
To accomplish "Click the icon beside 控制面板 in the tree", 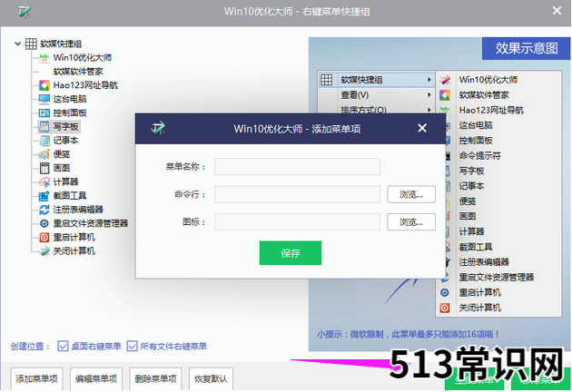I will 44,113.
